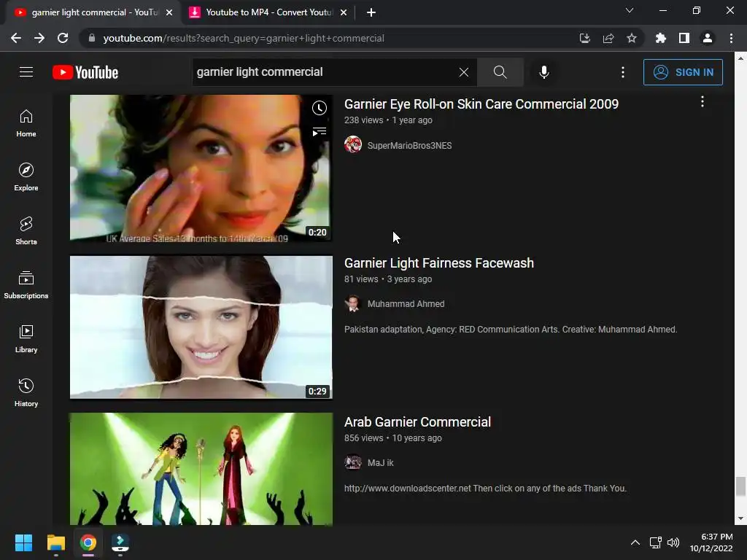Click the install app icon in address bar

[585, 38]
